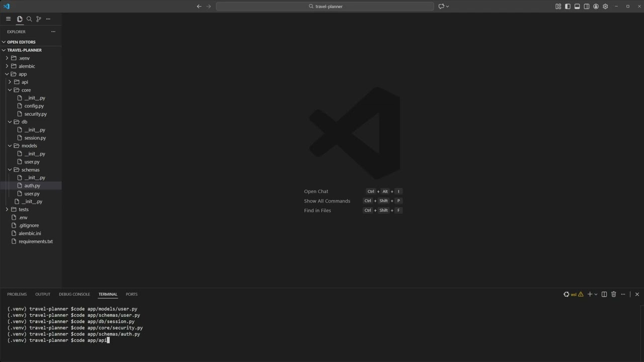Click the VS Code logo icon
This screenshot has width=644, height=362.
click(7, 7)
